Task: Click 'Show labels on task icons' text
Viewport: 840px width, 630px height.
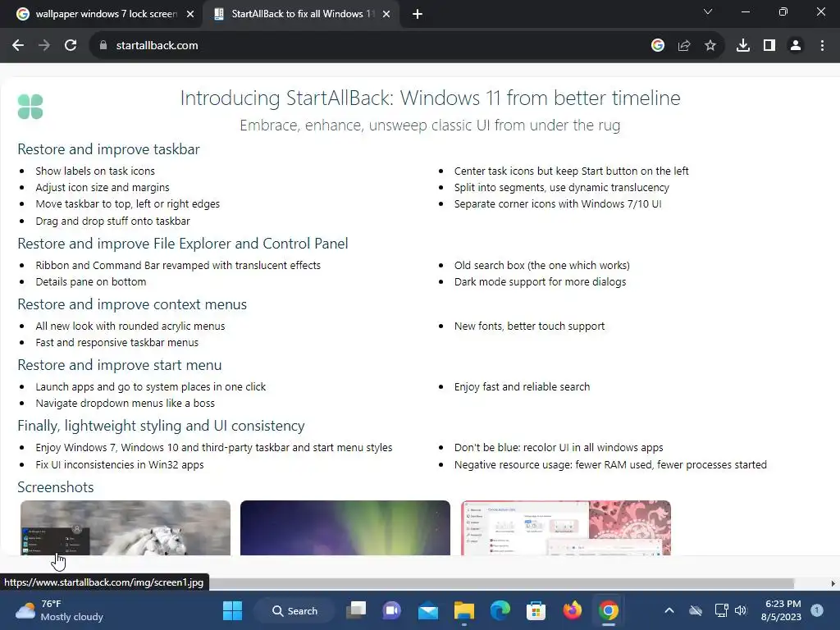Action: pos(95,171)
